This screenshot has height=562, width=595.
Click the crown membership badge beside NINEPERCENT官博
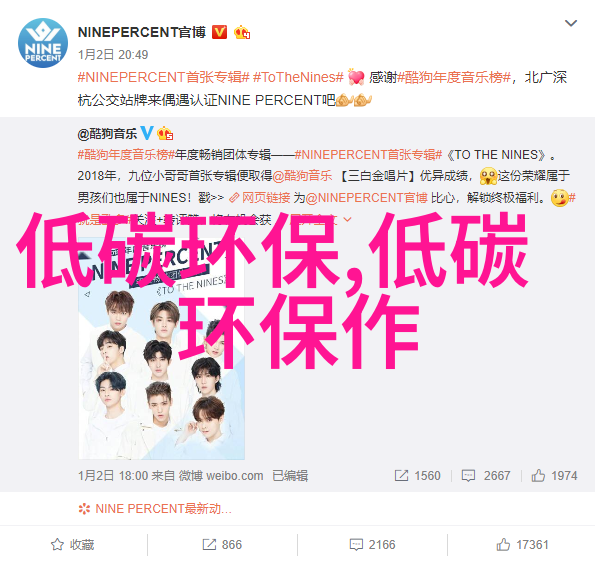point(242,33)
